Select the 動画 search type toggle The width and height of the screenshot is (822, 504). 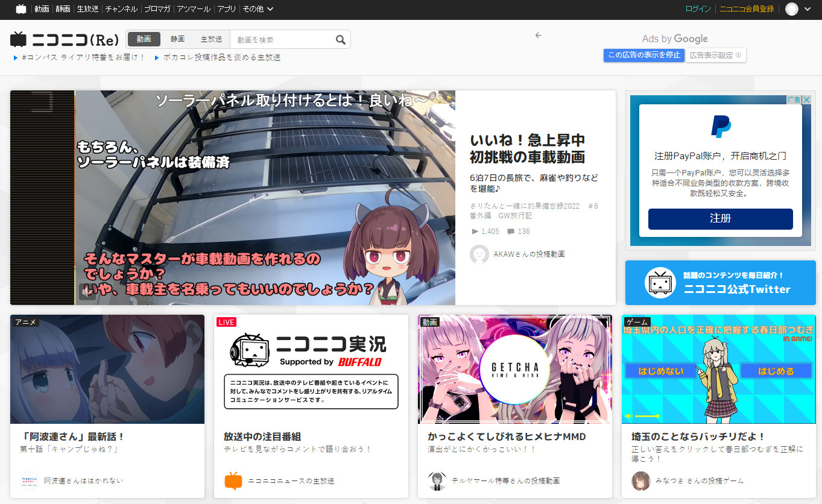(144, 39)
